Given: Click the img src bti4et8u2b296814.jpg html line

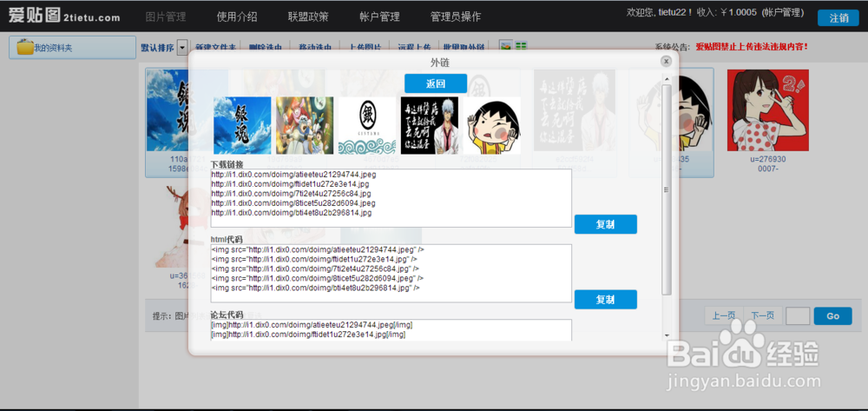Looking at the screenshot, I should coord(316,288).
